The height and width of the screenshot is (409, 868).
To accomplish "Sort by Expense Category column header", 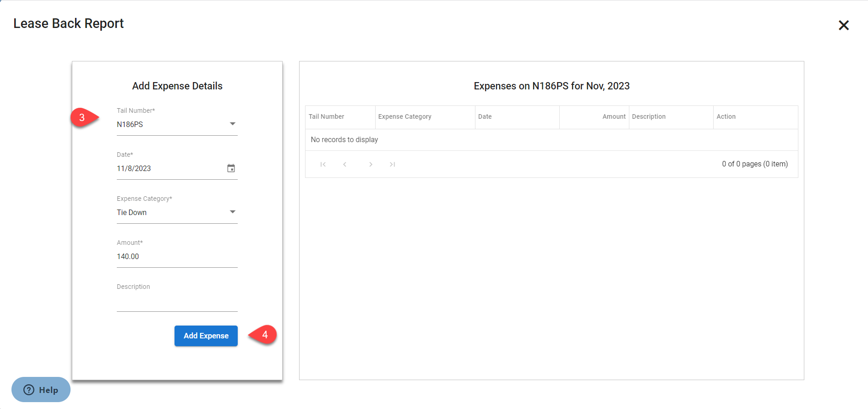I will (x=404, y=117).
